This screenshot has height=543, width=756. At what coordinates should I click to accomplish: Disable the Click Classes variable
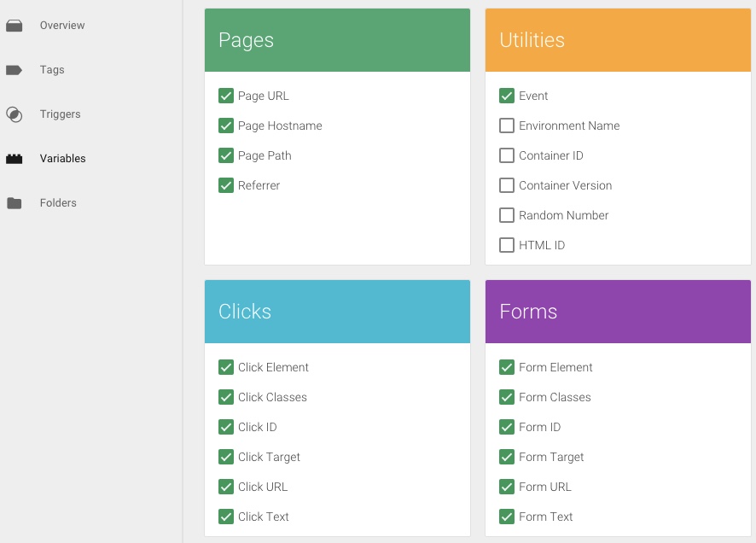(226, 397)
